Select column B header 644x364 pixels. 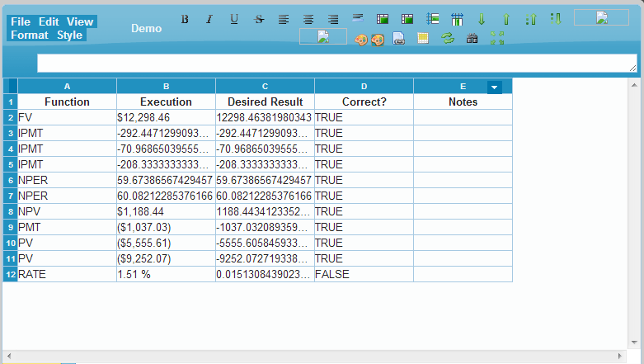click(x=166, y=87)
